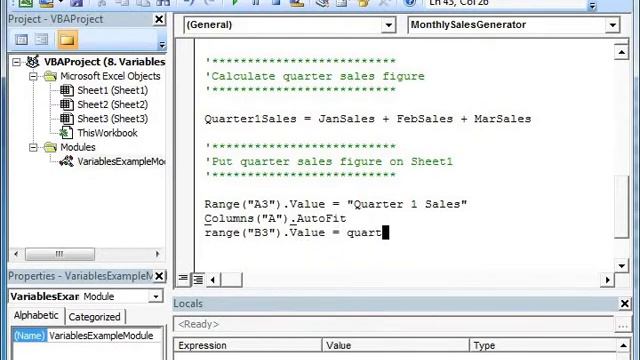Open the MonthlySalesGenerator procedure dropdown
The image size is (640, 360).
[x=612, y=25]
